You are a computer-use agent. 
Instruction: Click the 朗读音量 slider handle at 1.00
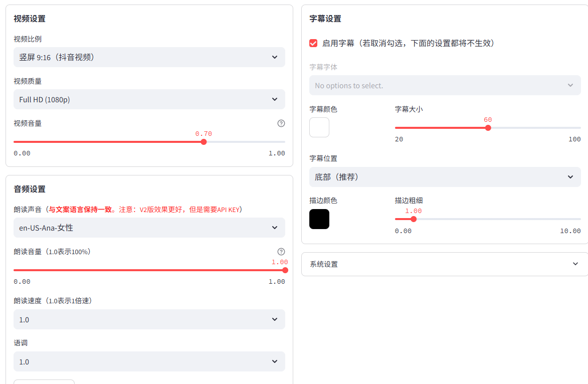pyautogui.click(x=285, y=270)
